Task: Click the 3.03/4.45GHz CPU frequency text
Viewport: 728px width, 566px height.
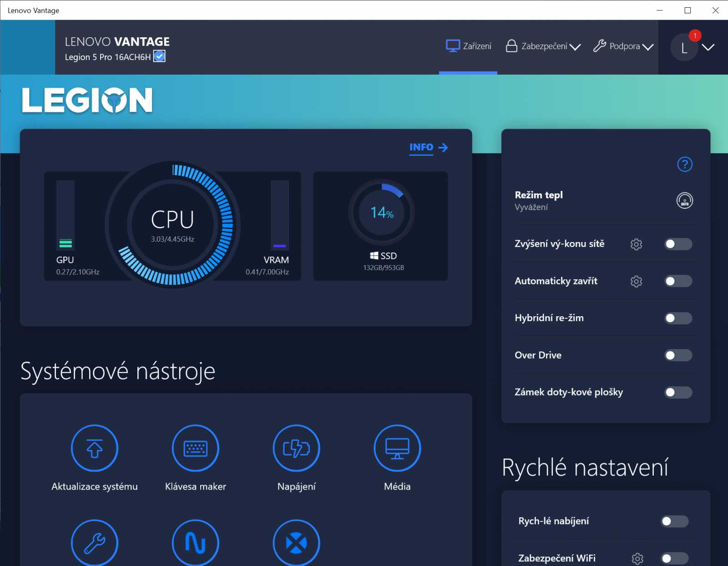Action: [x=172, y=239]
